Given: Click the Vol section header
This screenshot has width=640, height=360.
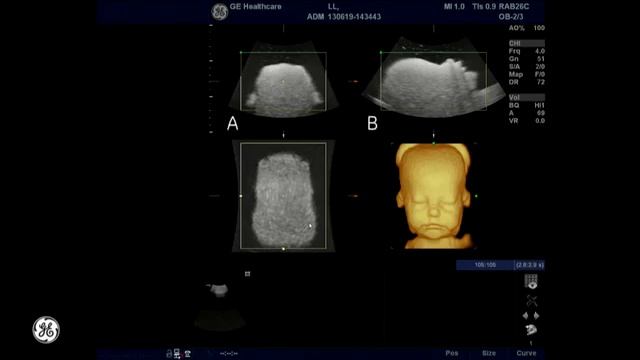Looking at the screenshot, I should tap(527, 98).
